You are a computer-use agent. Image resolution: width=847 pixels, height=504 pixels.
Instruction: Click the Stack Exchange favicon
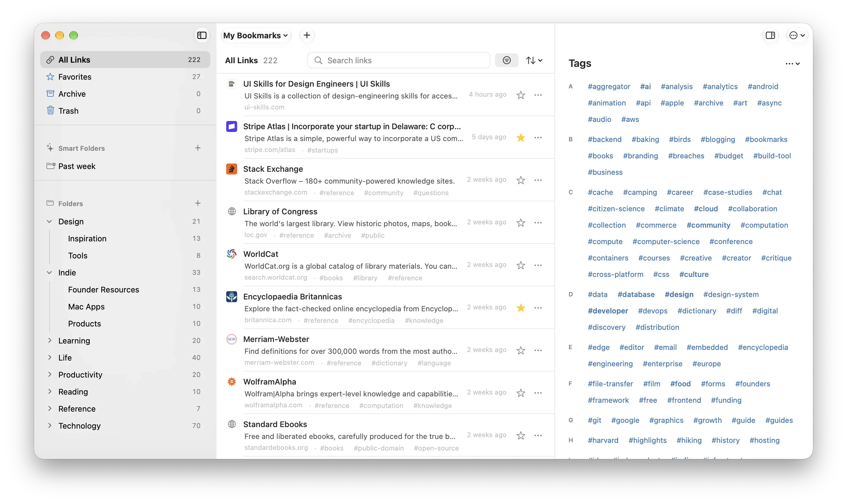232,169
